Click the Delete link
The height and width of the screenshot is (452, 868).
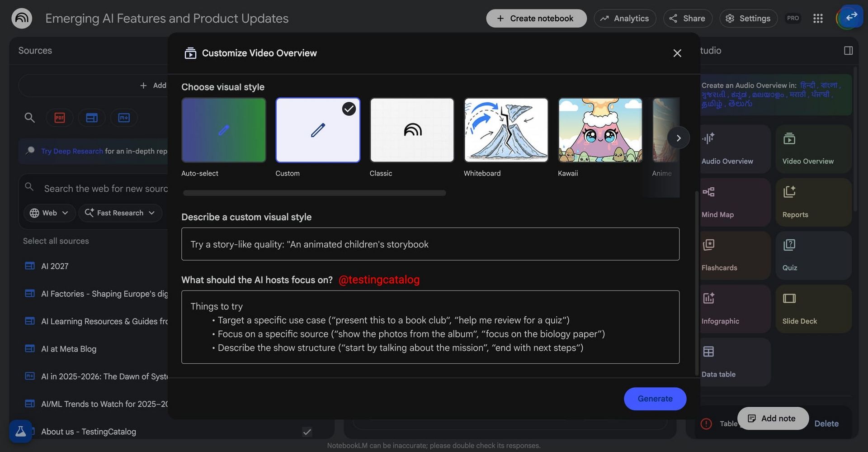(826, 423)
